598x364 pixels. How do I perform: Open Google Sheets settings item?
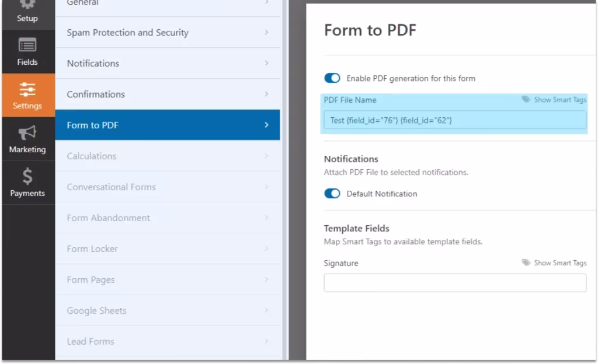[x=167, y=311]
